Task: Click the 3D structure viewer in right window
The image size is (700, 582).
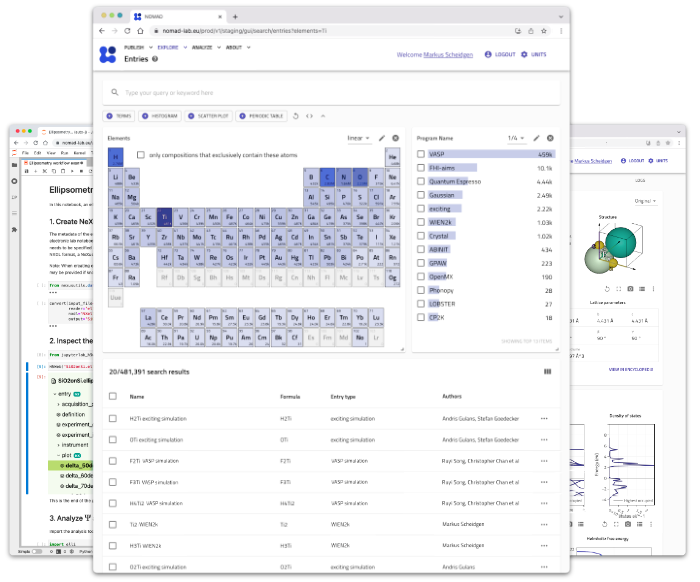Action: pos(615,249)
